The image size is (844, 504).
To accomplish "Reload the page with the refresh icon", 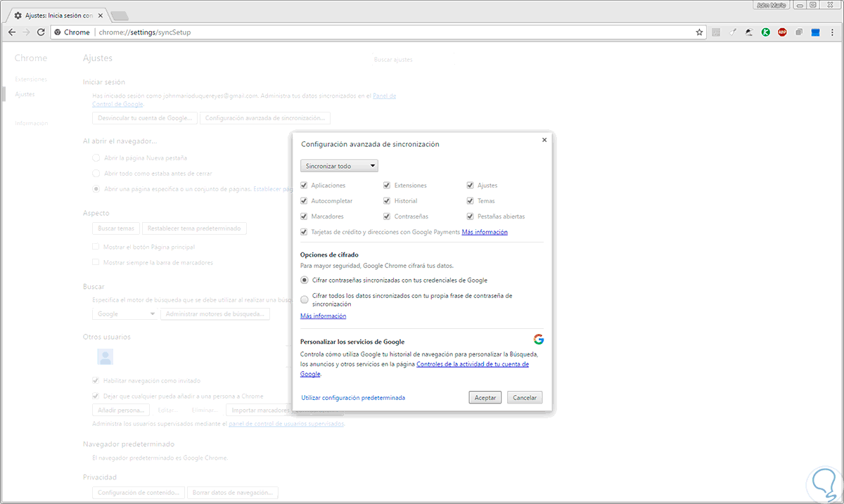I will click(41, 32).
